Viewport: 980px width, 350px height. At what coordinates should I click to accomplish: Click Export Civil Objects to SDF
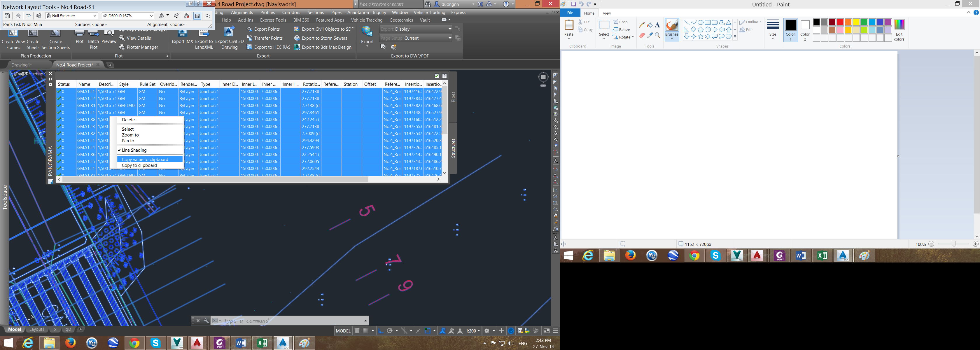click(x=324, y=29)
